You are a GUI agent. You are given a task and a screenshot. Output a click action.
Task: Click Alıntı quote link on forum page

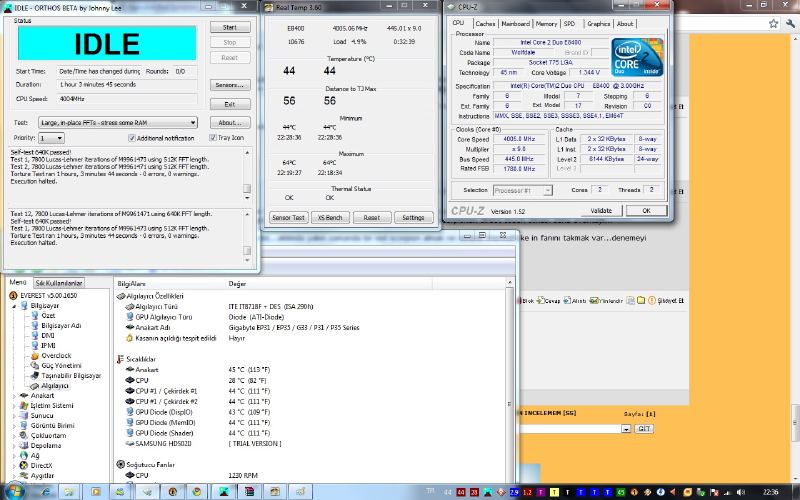pyautogui.click(x=575, y=301)
